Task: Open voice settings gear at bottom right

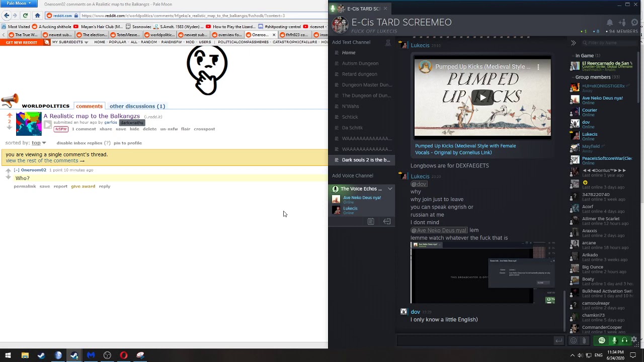Action: [634, 340]
